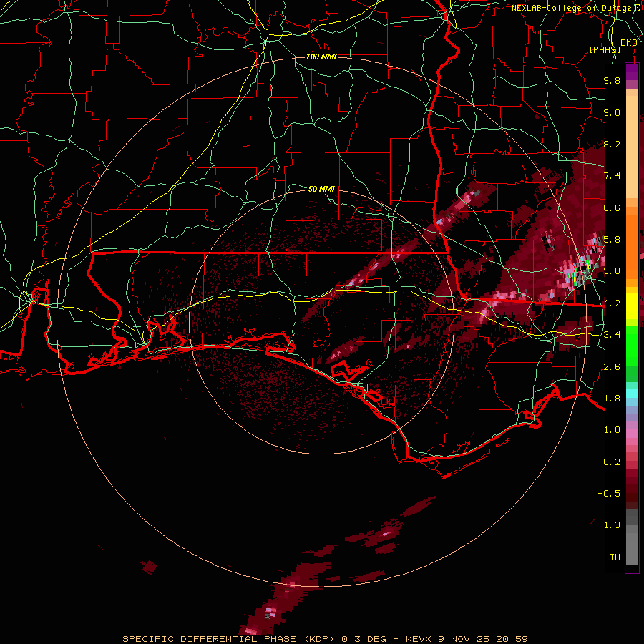The width and height of the screenshot is (644, 644).
Task: Pick the orange segment of the color bar
Action: [x=632, y=246]
